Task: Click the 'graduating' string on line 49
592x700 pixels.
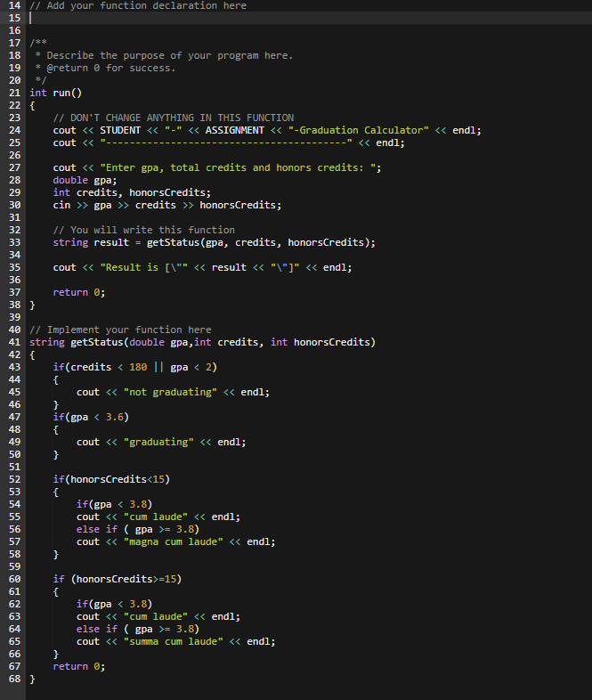Action: coord(158,443)
